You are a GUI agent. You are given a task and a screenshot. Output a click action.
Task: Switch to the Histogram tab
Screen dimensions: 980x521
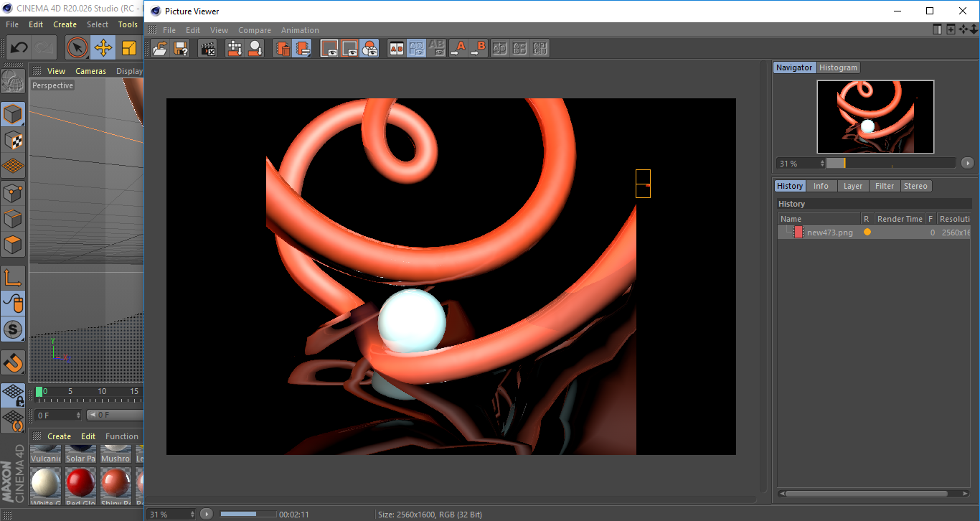tap(838, 67)
